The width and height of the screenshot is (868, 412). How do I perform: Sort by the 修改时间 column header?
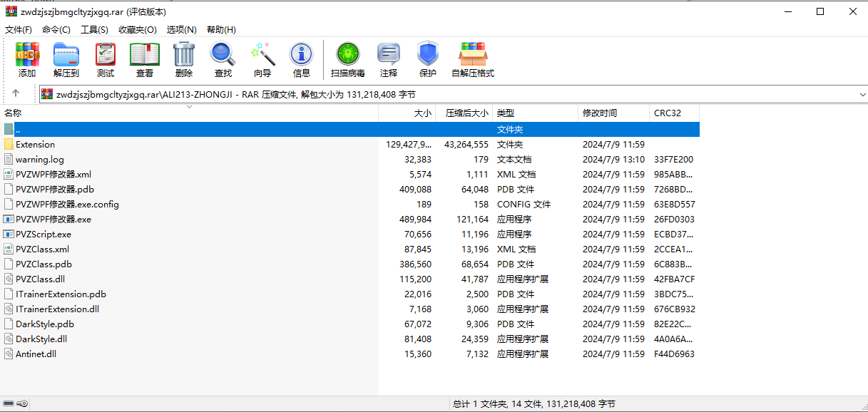point(614,113)
